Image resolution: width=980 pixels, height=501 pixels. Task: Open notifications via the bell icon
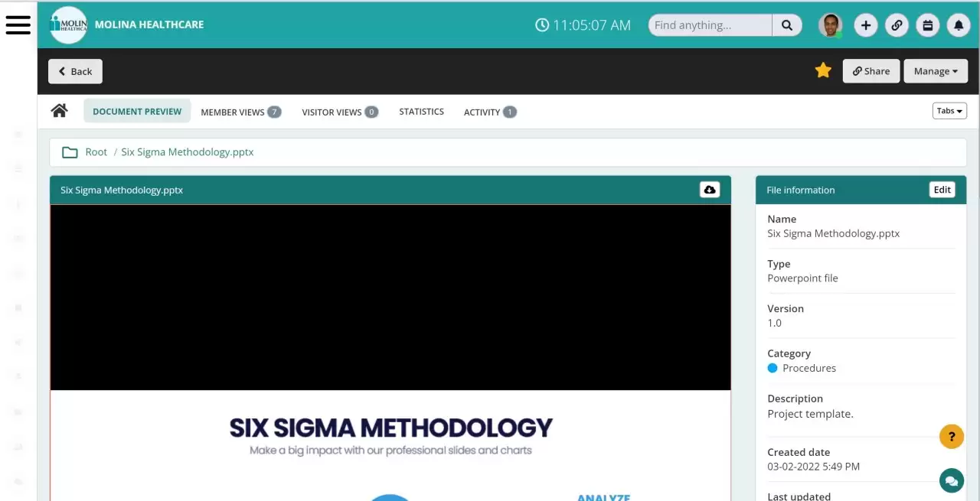point(958,25)
